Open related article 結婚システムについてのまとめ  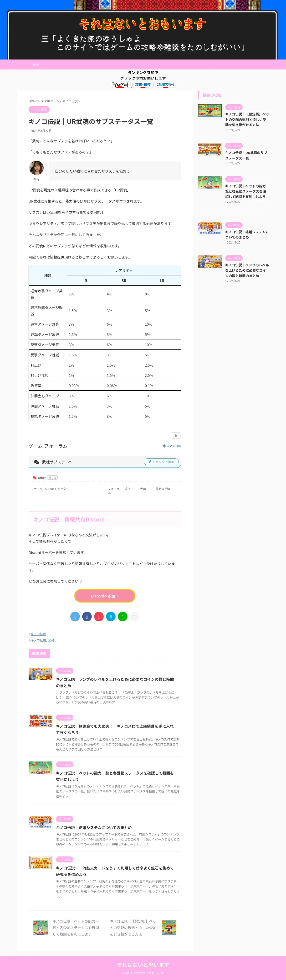[x=94, y=827]
